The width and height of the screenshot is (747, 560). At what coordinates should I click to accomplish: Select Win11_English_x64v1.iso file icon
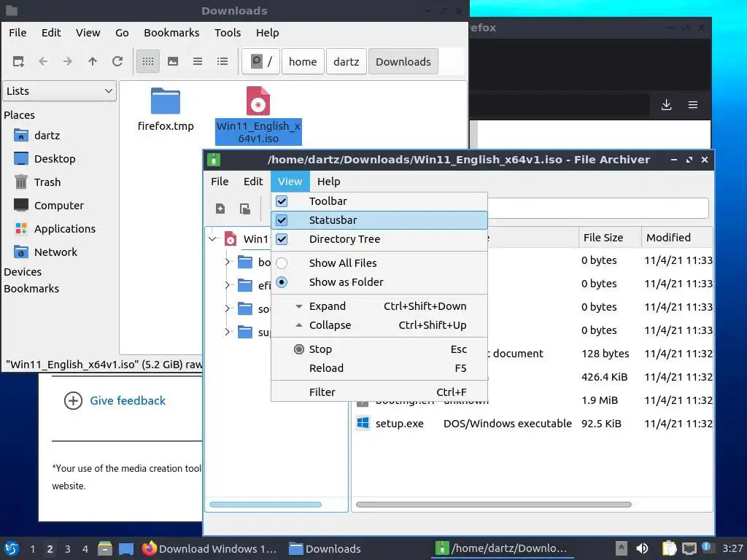258,101
